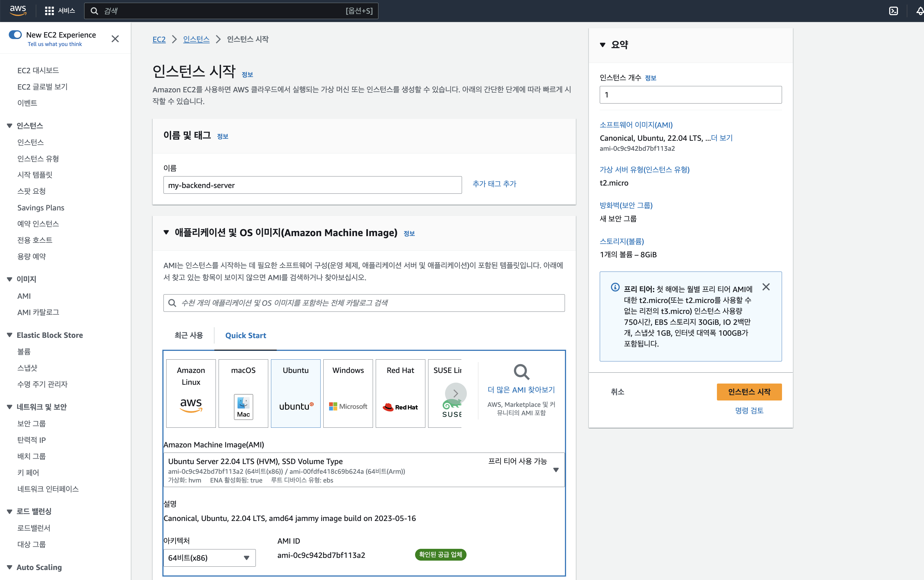Open the services grid menu icon
This screenshot has height=580, width=924.
pos(49,11)
